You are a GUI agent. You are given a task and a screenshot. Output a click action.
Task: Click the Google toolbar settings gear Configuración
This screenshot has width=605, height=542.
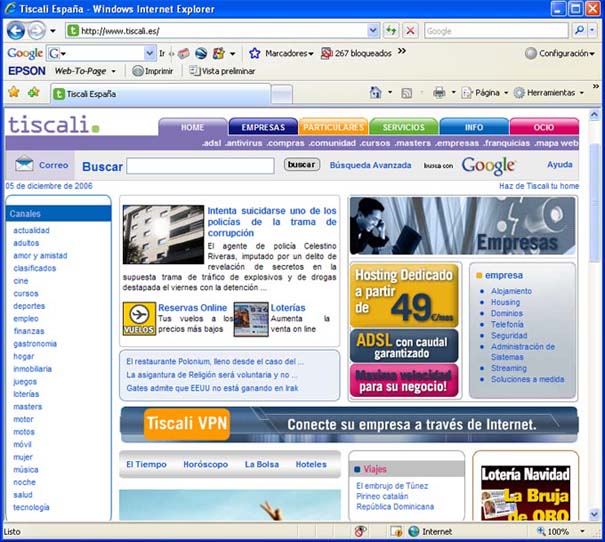pos(531,53)
